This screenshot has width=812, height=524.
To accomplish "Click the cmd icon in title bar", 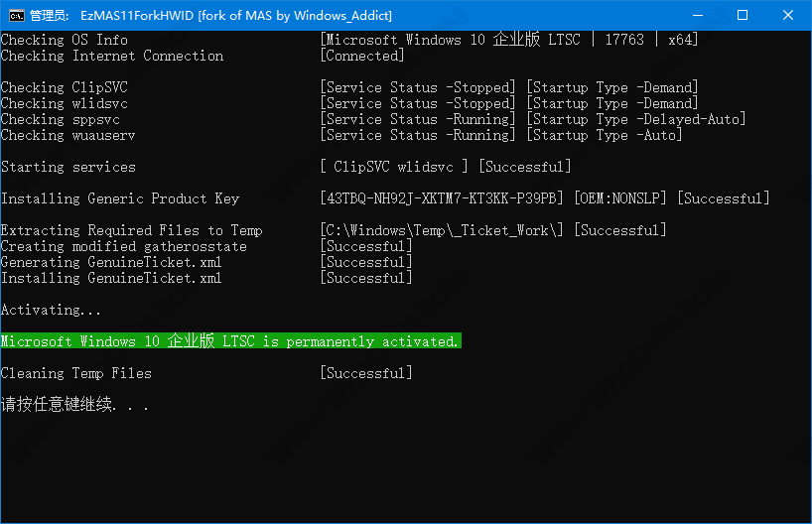I will click(17, 16).
